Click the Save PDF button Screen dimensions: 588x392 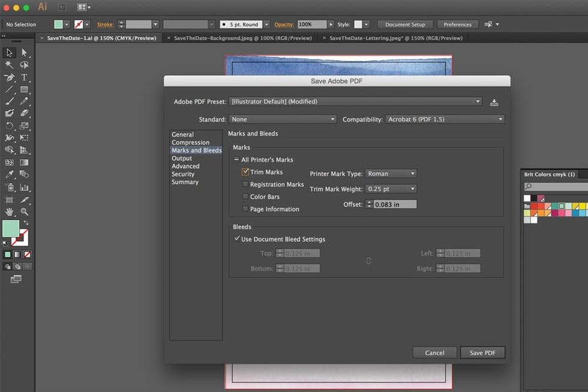(x=482, y=352)
